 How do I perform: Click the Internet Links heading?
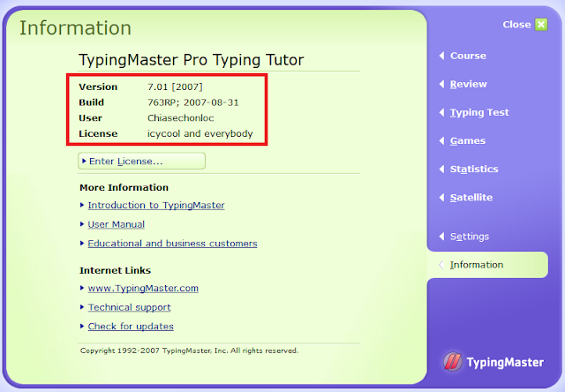point(116,270)
